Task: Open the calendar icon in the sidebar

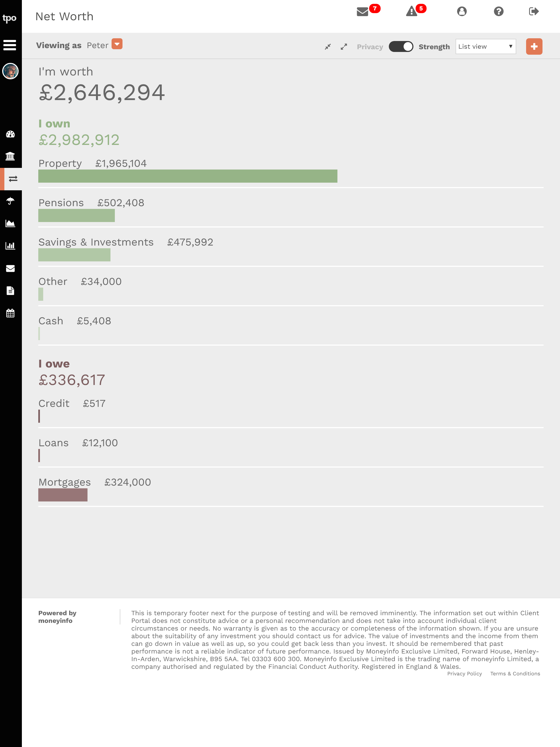Action: [x=10, y=313]
